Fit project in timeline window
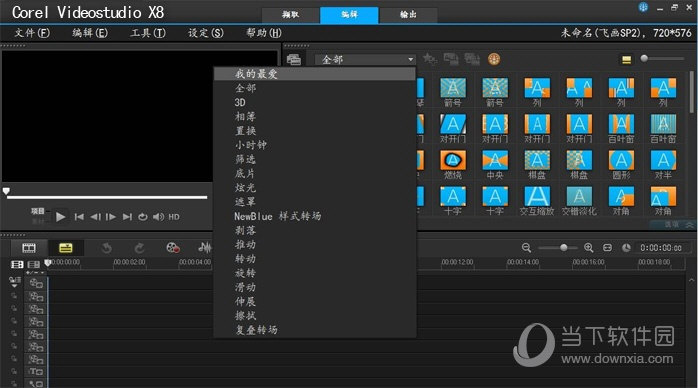Screen dimensions: 698x388 (x=607, y=248)
